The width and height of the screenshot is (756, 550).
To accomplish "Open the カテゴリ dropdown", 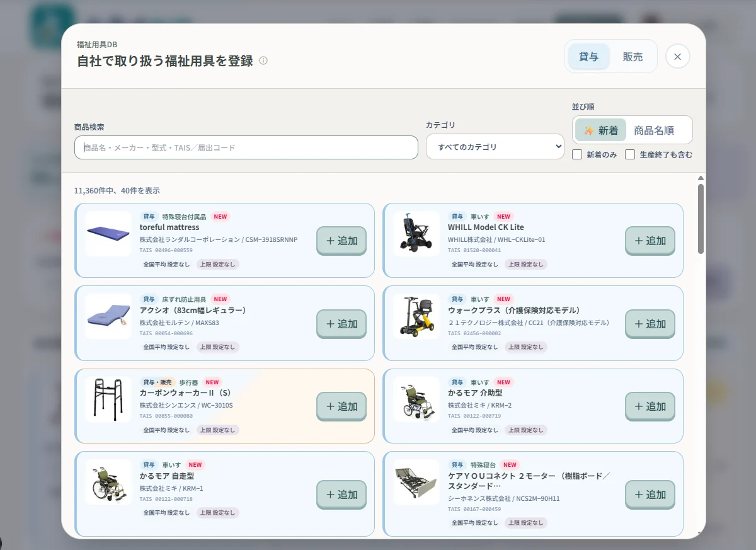I will pos(495,147).
